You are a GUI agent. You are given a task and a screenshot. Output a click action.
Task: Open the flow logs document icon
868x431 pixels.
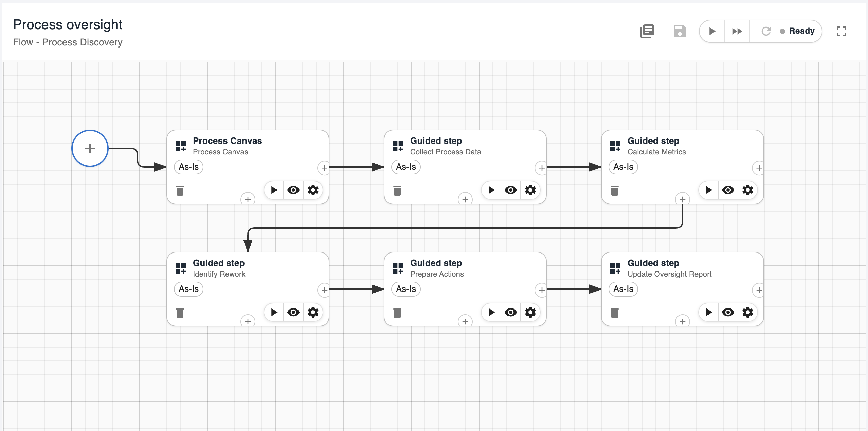[647, 31]
